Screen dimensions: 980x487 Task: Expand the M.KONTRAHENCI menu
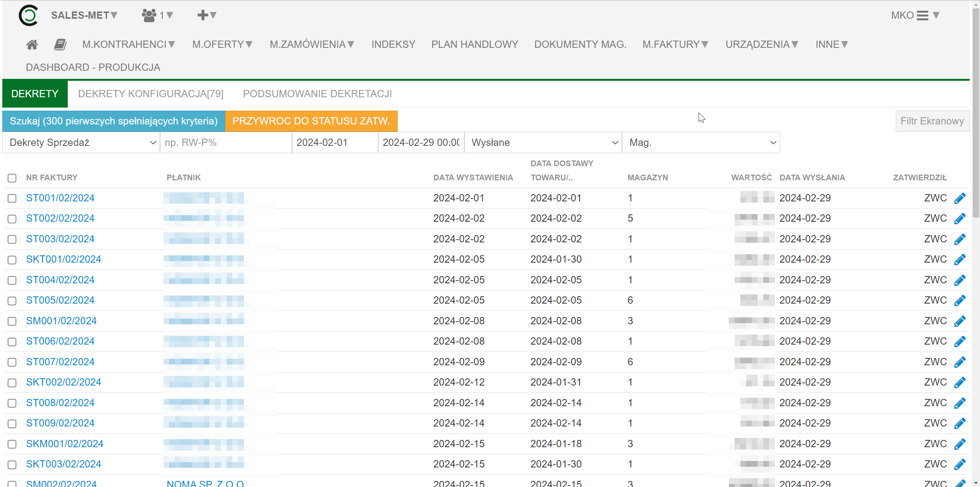click(129, 44)
